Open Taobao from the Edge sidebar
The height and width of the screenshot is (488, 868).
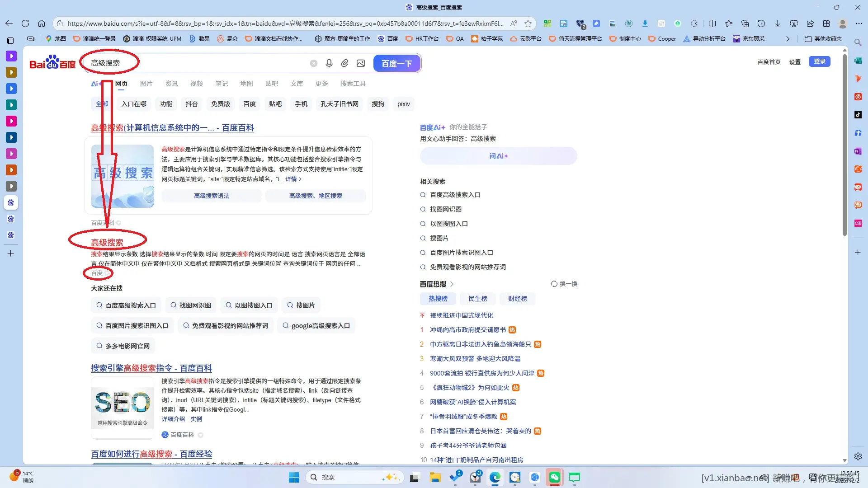tap(858, 205)
